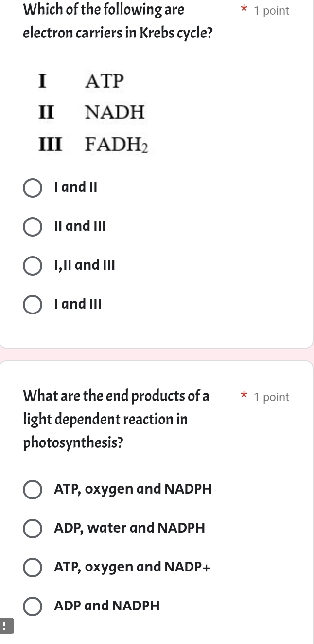Viewport: 314px width, 644px height.
Task: Pick the "I and III" answer option
Action: point(33,305)
